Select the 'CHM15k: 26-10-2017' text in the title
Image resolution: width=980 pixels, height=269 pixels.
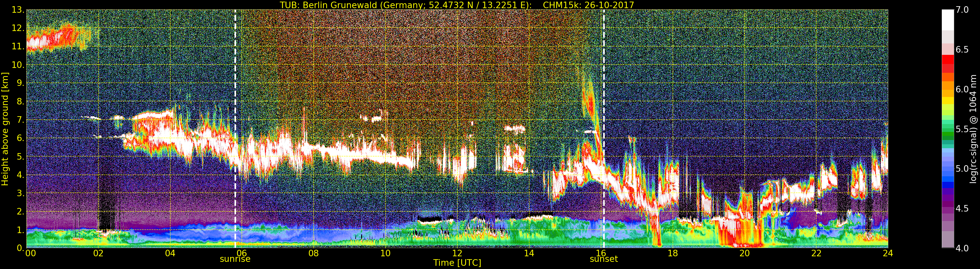click(x=588, y=5)
